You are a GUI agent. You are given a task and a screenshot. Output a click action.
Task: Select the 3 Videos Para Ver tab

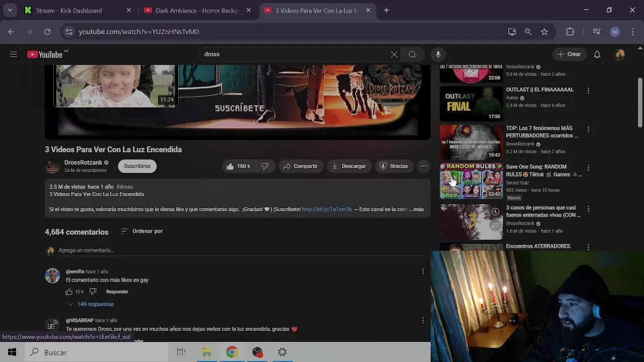click(x=317, y=10)
